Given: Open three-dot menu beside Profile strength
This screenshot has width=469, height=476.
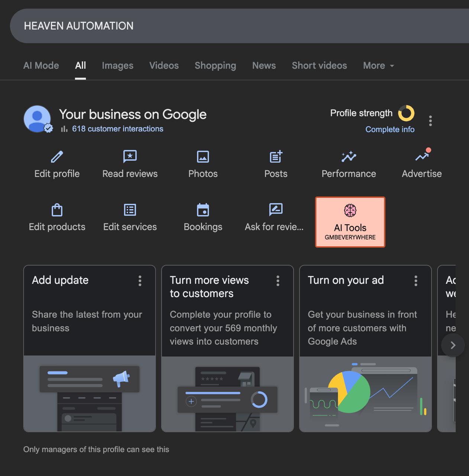Looking at the screenshot, I should [x=430, y=121].
